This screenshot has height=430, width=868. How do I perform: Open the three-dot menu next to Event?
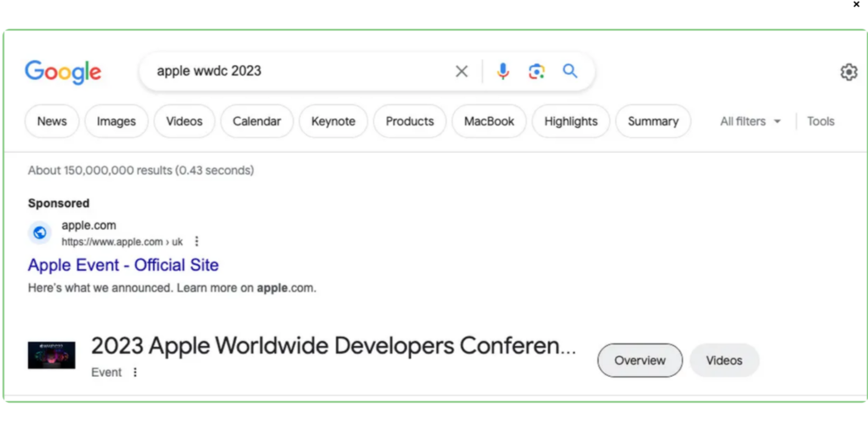click(x=135, y=372)
